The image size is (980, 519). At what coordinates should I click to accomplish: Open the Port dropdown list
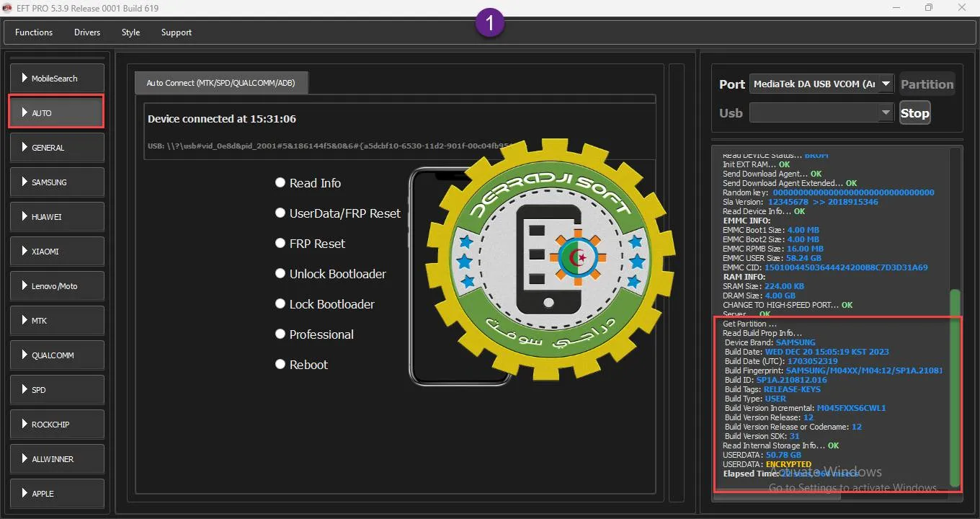(886, 84)
